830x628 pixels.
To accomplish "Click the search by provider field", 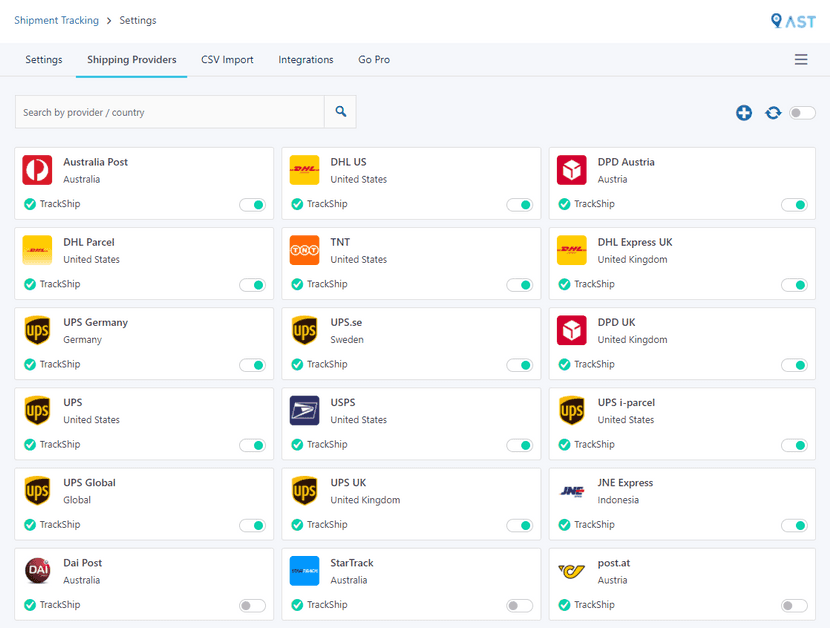I will coord(170,112).
